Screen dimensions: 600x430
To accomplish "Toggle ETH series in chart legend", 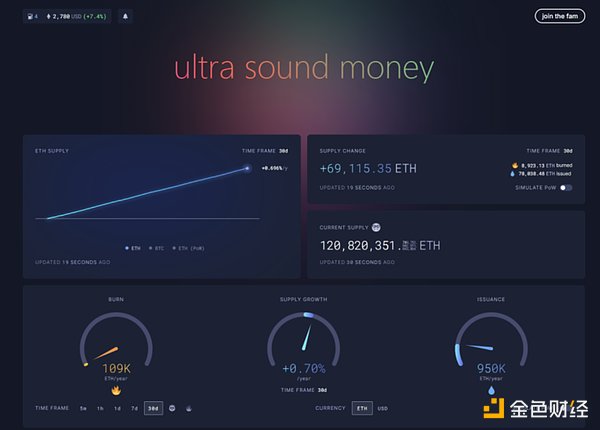I will pos(134,247).
